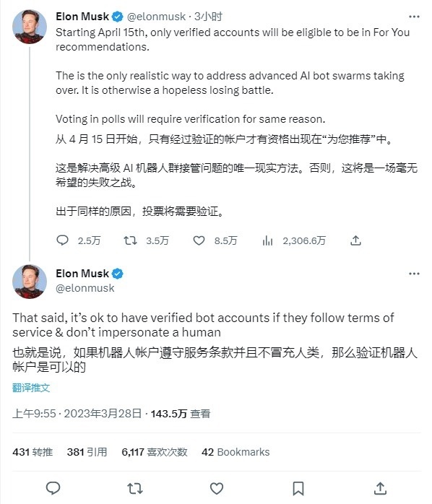The image size is (432, 504).
Task: Open the 上午9:55 · 2023年3月28日 timestamp
Action: tap(77, 413)
